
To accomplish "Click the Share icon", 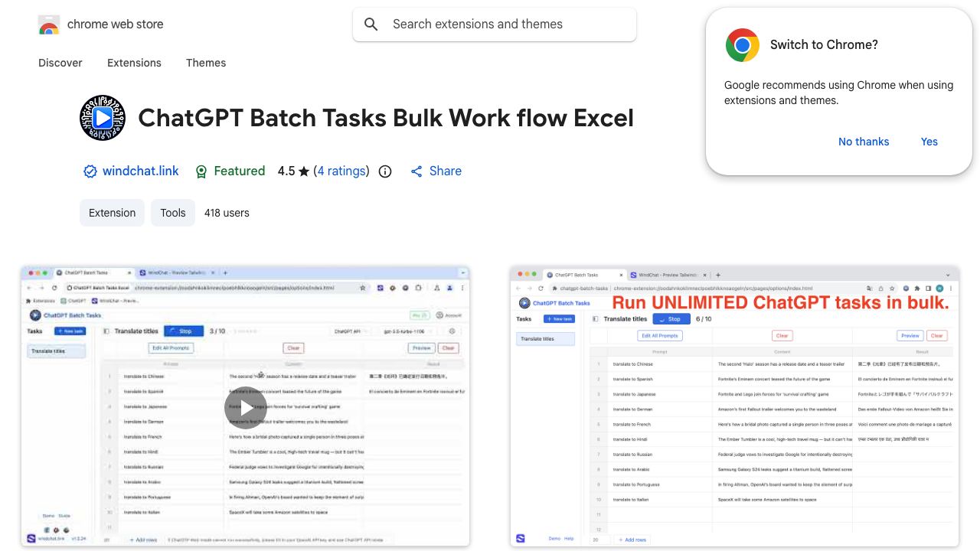I will click(416, 171).
